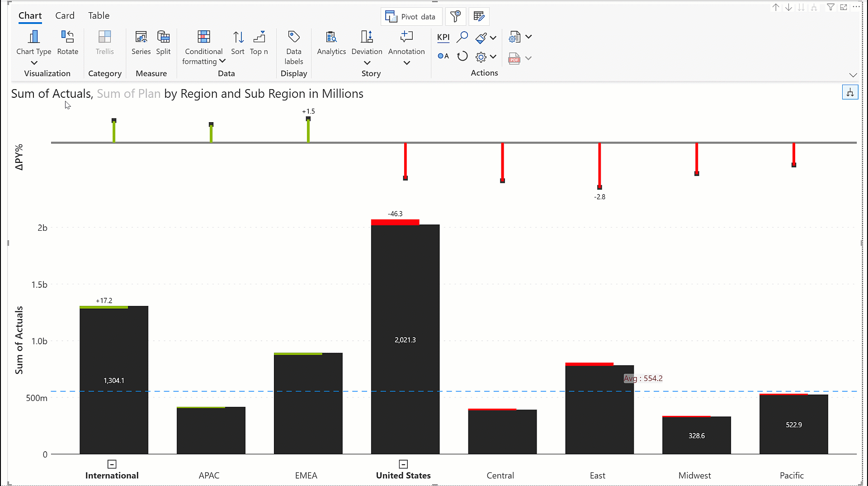Expand the Conditional formatting dropdown

[x=222, y=62]
